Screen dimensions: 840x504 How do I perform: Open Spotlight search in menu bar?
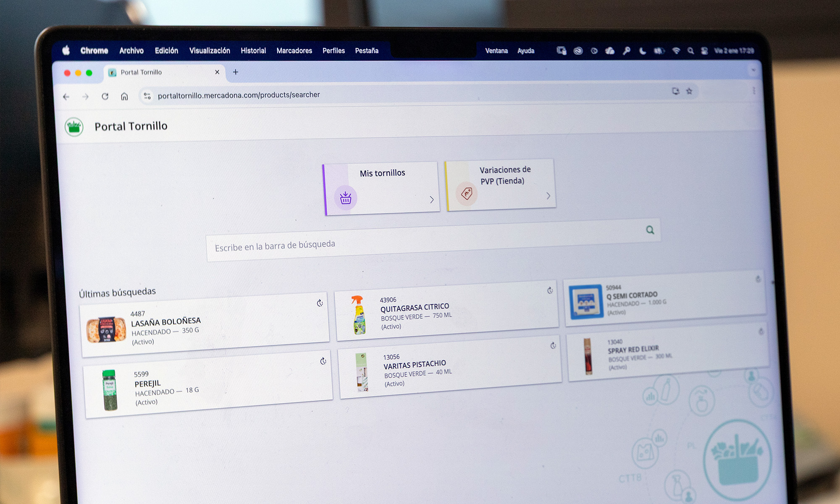coord(690,51)
